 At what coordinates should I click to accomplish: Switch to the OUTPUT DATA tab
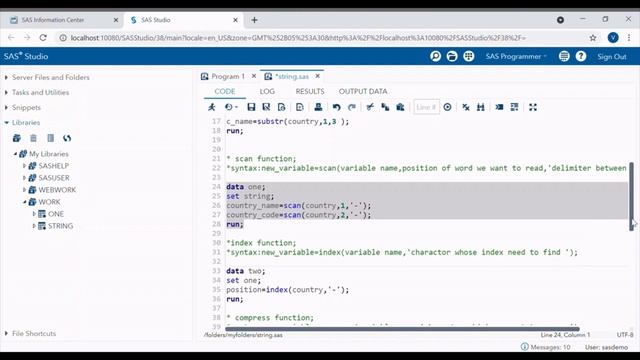point(363,91)
